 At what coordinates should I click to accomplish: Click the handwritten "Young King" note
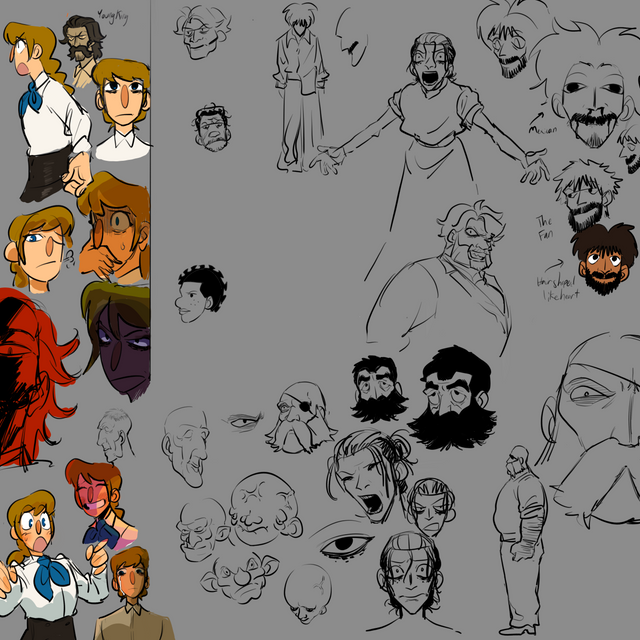pyautogui.click(x=113, y=17)
